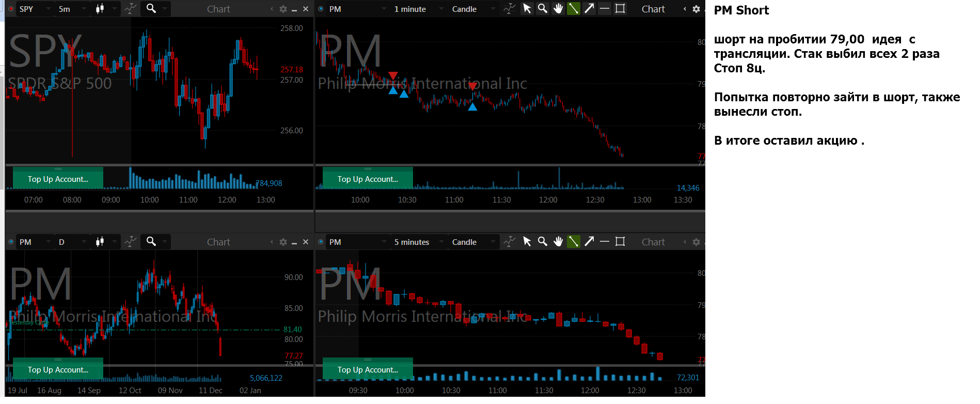Open the studies icon in SPY chart toolbar
Image resolution: width=980 pixels, height=404 pixels.
[x=131, y=9]
